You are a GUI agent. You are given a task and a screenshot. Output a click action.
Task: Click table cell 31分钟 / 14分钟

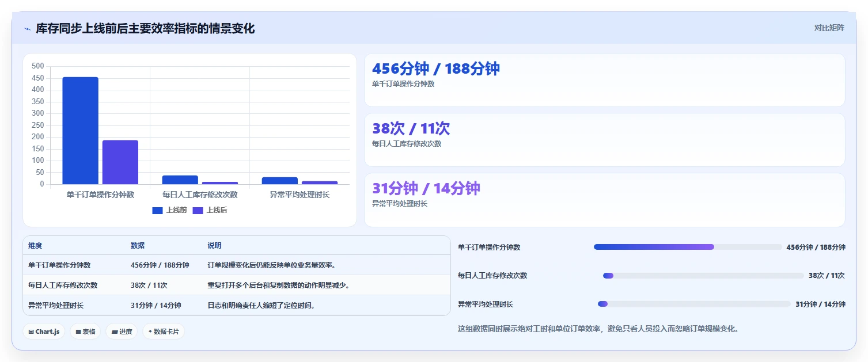(156, 306)
